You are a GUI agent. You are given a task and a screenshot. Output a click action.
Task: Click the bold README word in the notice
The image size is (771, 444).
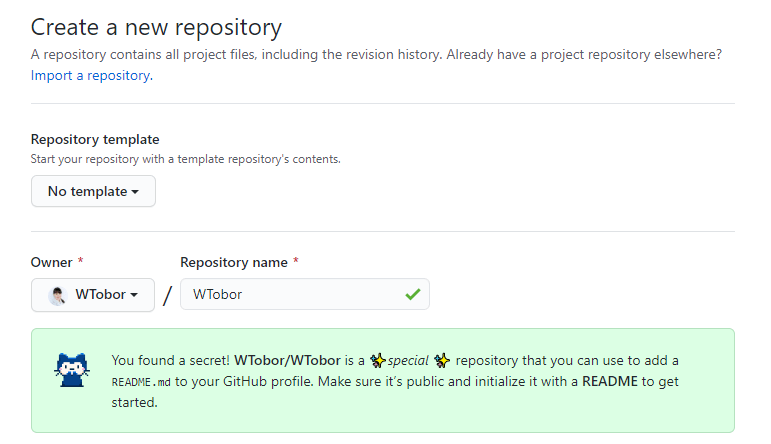[x=609, y=381]
